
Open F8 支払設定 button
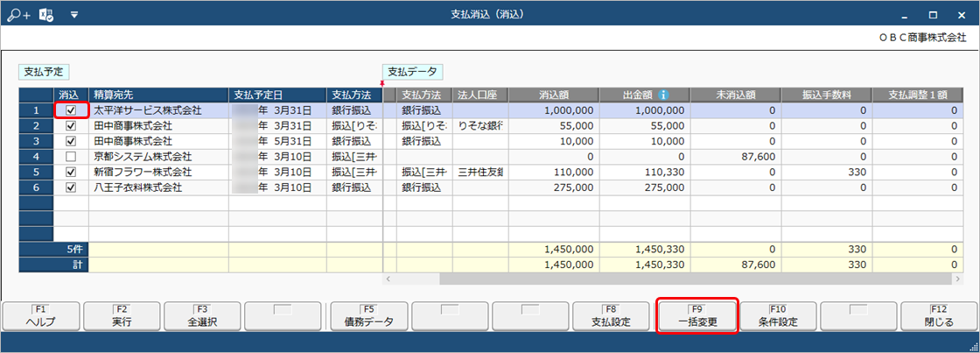point(612,317)
